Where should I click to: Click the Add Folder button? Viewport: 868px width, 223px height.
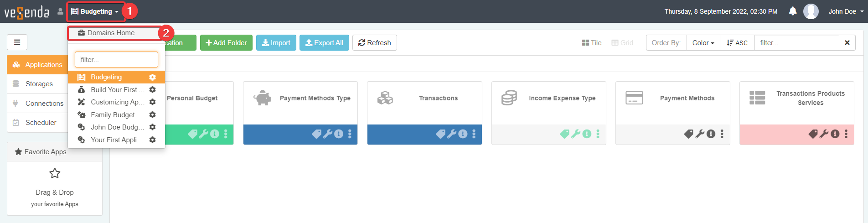pyautogui.click(x=226, y=43)
